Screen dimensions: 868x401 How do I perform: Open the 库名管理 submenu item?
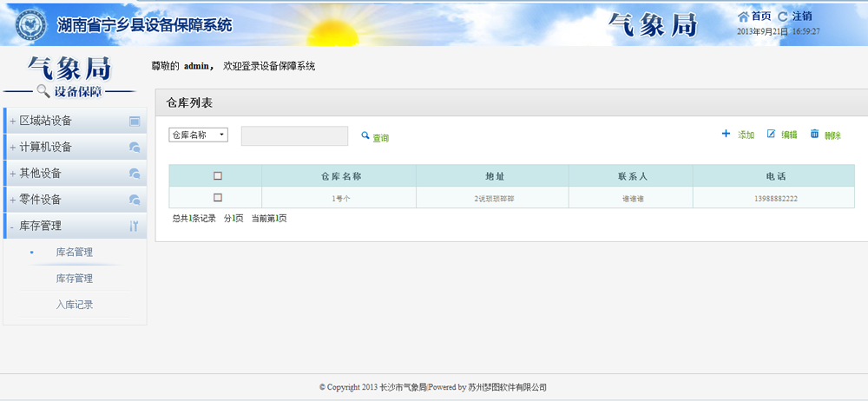point(74,253)
